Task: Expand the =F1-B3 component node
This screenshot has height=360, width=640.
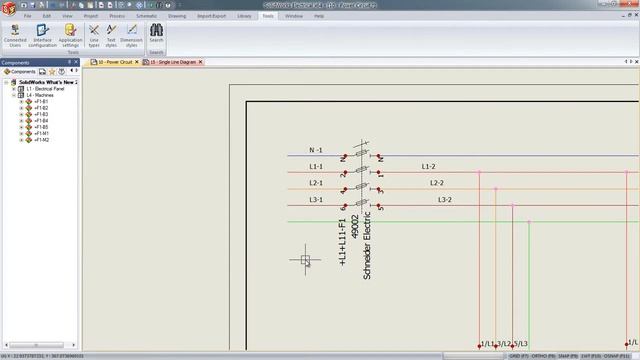Action: coord(21,114)
